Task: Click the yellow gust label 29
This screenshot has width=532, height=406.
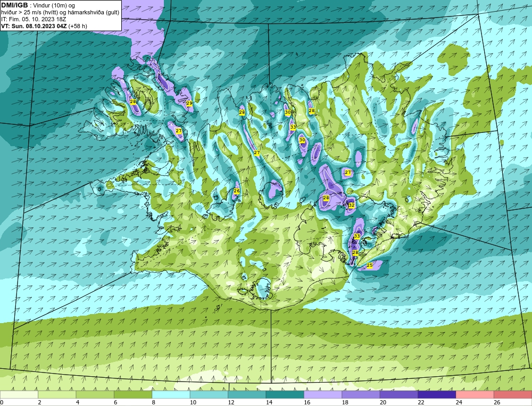Action: pos(189,103)
